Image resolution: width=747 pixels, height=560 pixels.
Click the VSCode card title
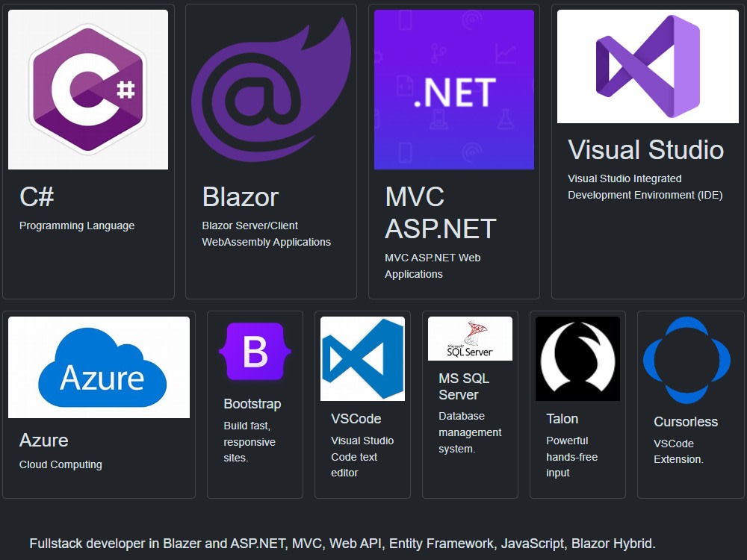coord(356,419)
